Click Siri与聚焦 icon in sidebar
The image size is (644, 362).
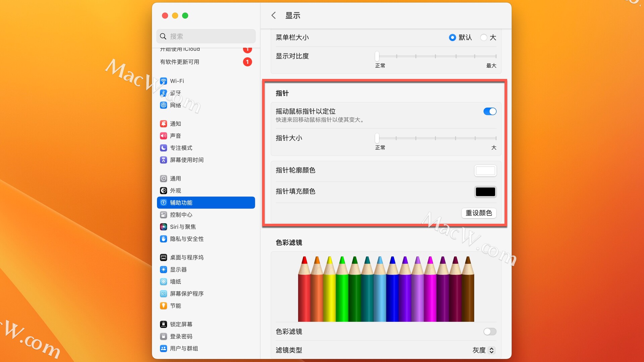pyautogui.click(x=163, y=227)
